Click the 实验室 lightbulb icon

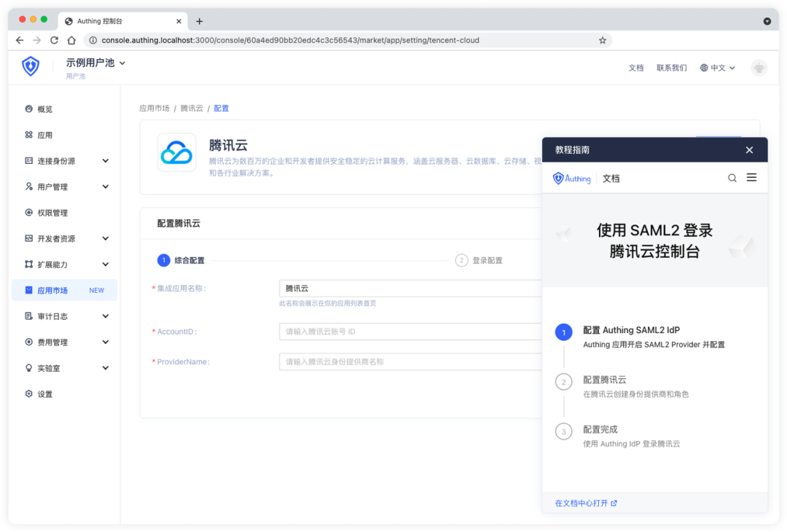coord(28,368)
